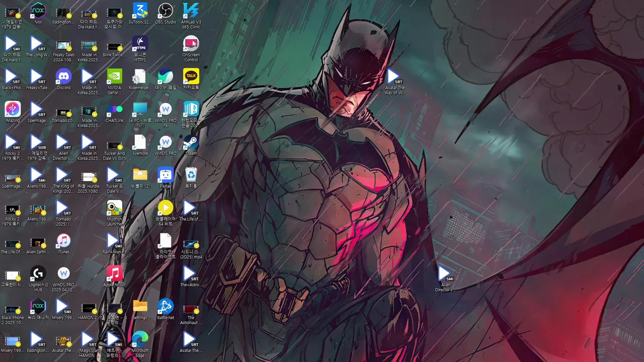Select the Rain+Man SMI subtitle file

(x=114, y=243)
